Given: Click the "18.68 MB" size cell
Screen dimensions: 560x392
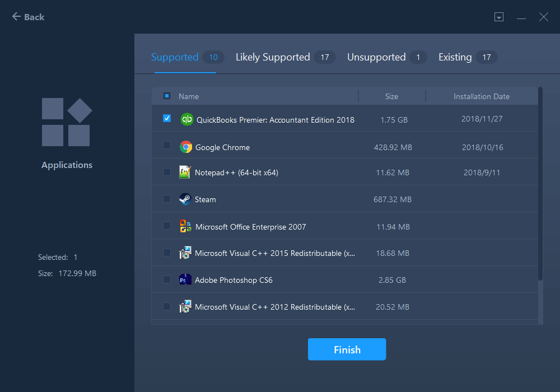Looking at the screenshot, I should tap(393, 253).
